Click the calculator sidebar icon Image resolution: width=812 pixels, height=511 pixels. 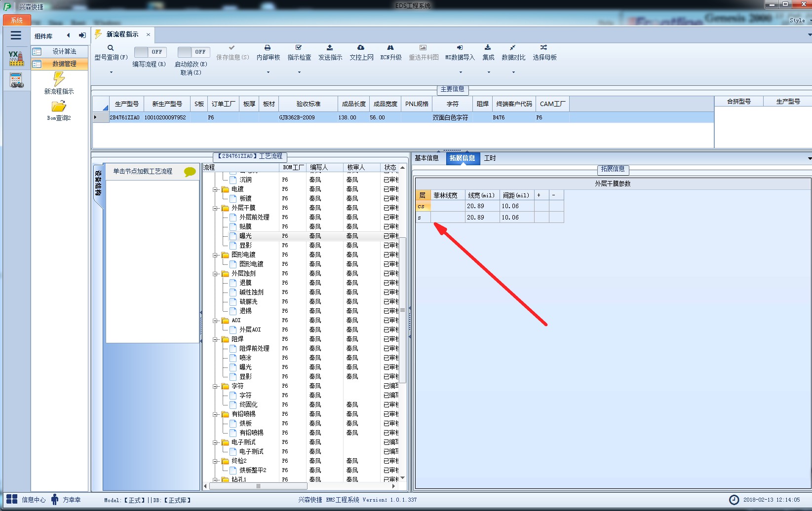tap(16, 80)
